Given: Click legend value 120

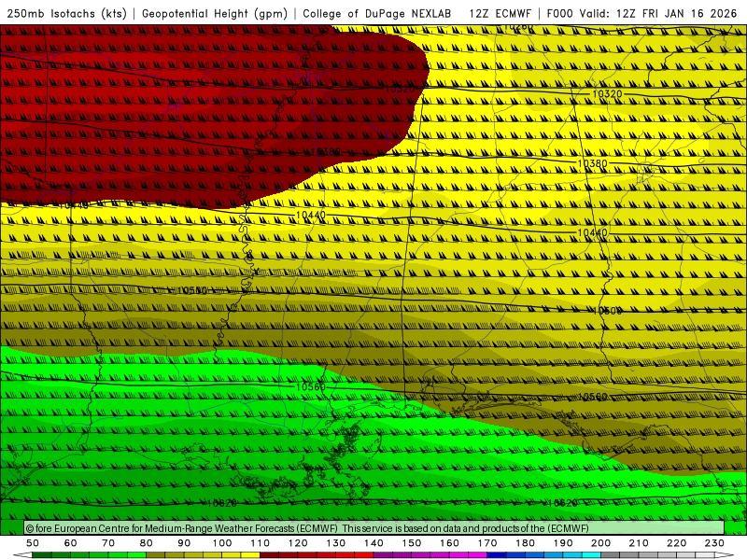Looking at the screenshot, I should pos(298,543).
